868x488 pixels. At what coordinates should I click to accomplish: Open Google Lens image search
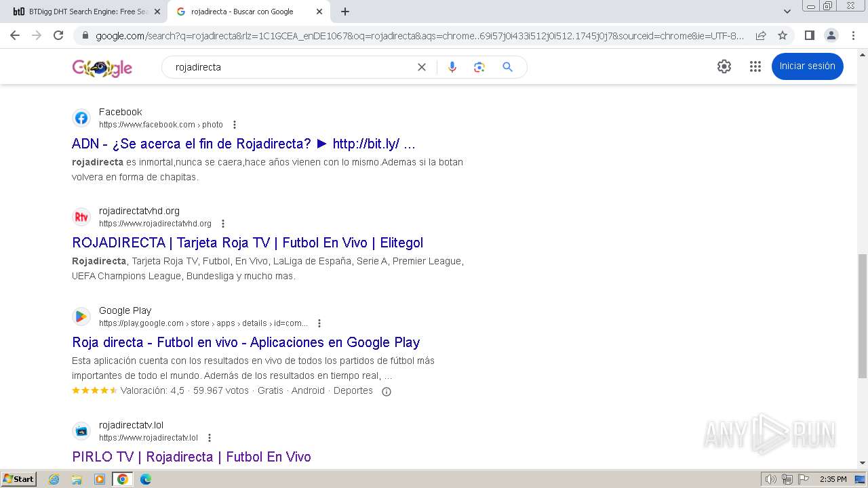(479, 67)
